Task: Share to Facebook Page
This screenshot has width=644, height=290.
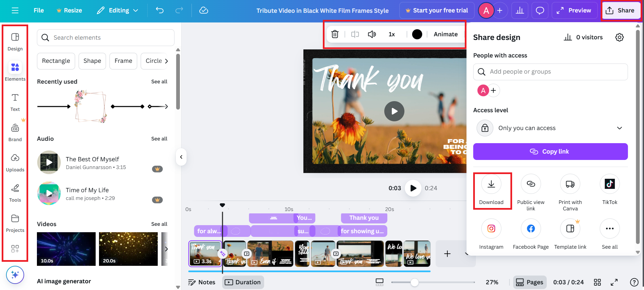Action: (x=531, y=234)
